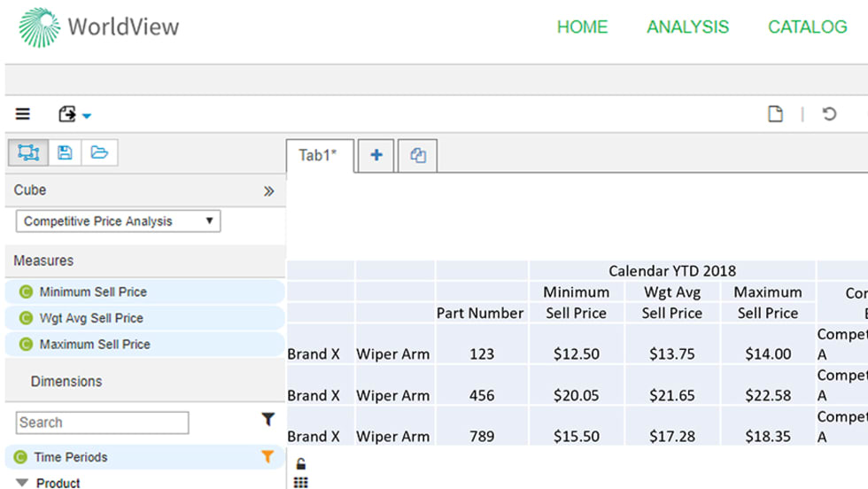Click the undo arrow icon
This screenshot has height=489, width=868.
829,114
